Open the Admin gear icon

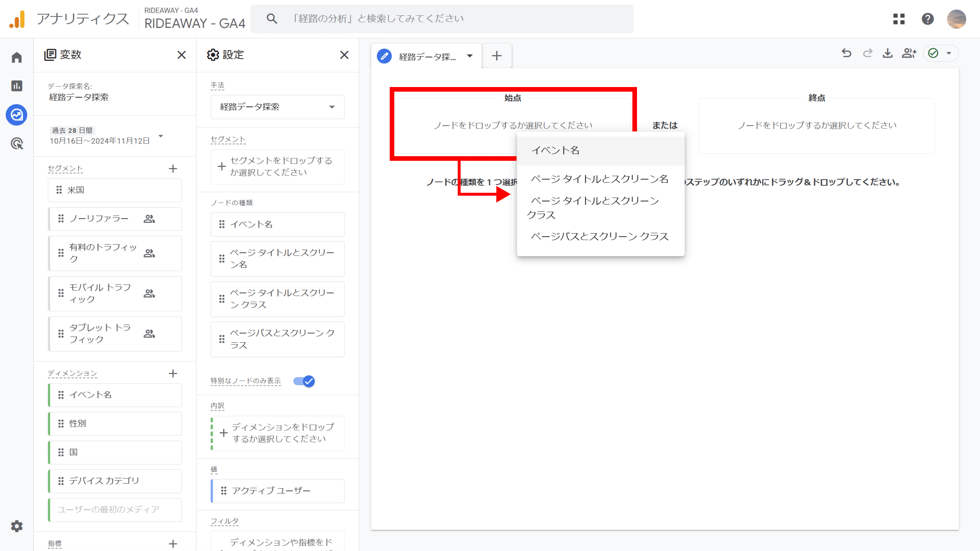click(x=17, y=526)
